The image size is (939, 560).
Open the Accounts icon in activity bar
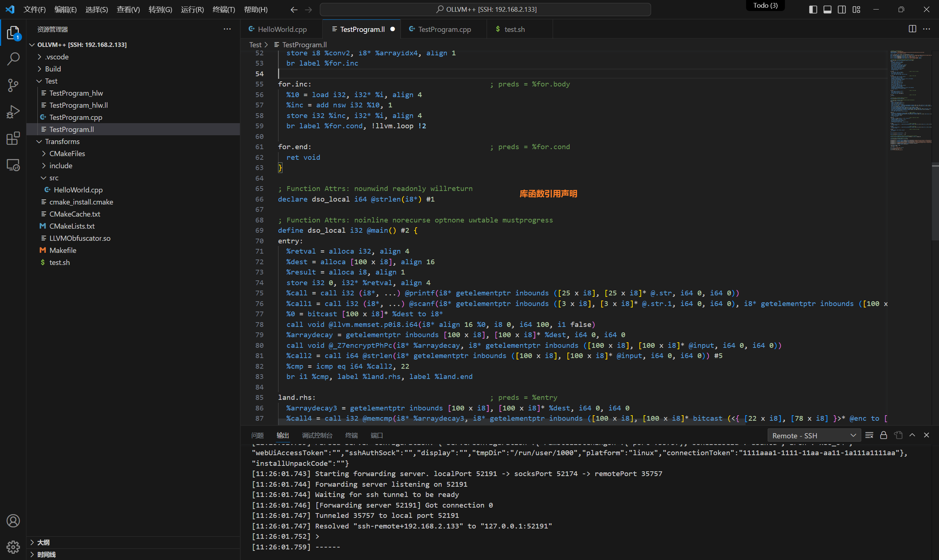click(13, 521)
